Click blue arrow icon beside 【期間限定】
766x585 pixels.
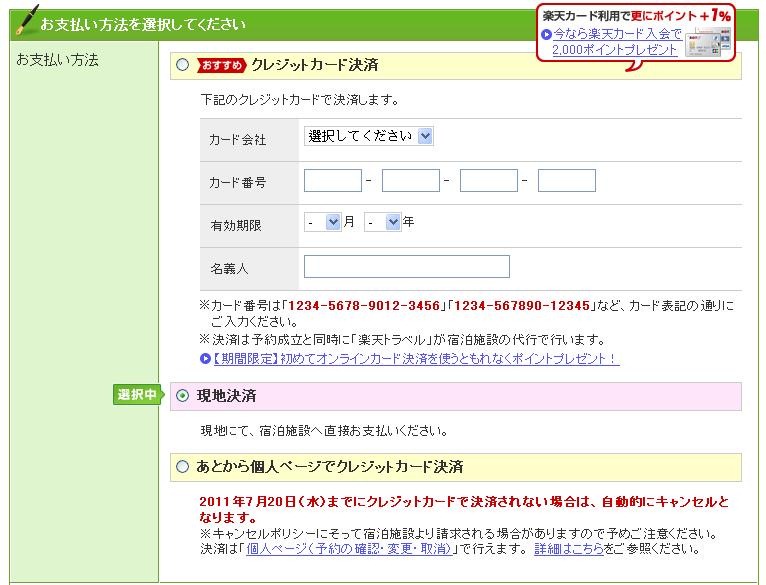205,359
